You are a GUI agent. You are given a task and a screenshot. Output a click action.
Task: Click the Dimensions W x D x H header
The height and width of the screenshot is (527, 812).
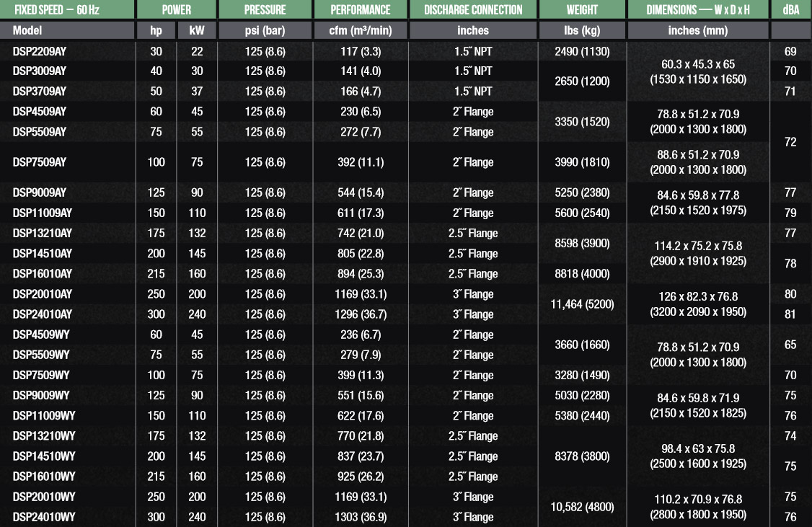coord(696,10)
